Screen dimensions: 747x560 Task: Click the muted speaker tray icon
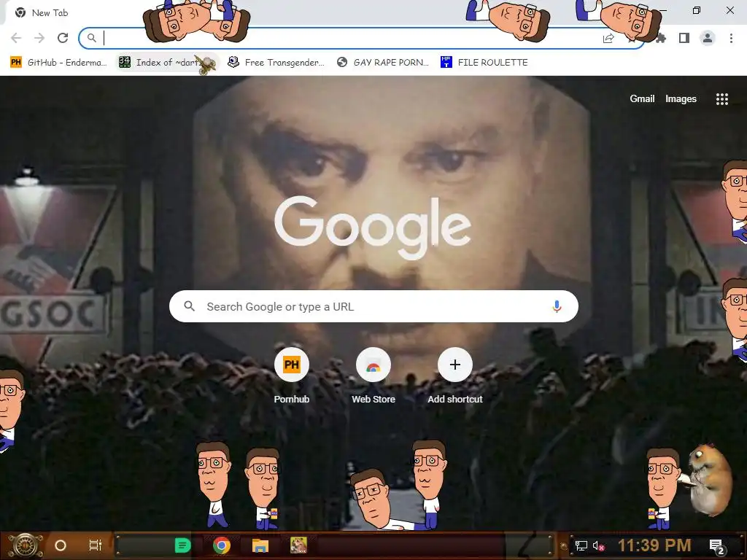(598, 545)
